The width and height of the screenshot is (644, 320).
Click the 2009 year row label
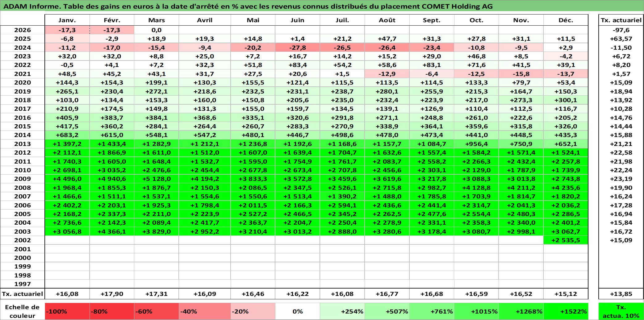(x=23, y=179)
